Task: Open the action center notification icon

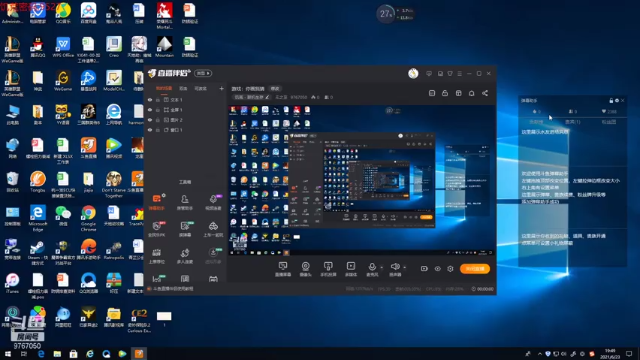Action: 629,354
